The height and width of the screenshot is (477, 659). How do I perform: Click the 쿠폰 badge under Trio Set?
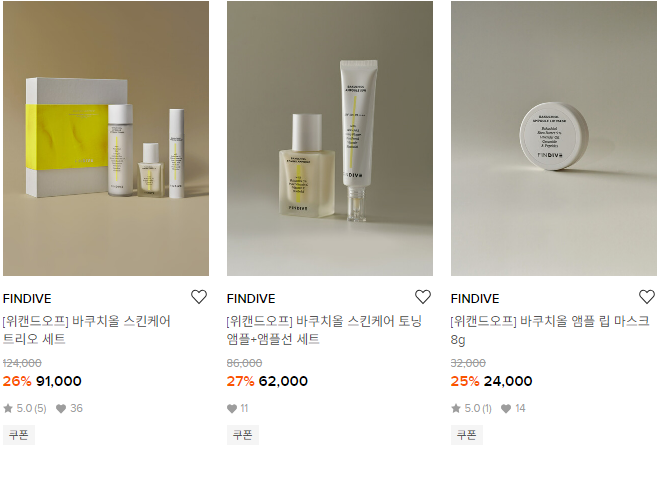click(x=19, y=435)
